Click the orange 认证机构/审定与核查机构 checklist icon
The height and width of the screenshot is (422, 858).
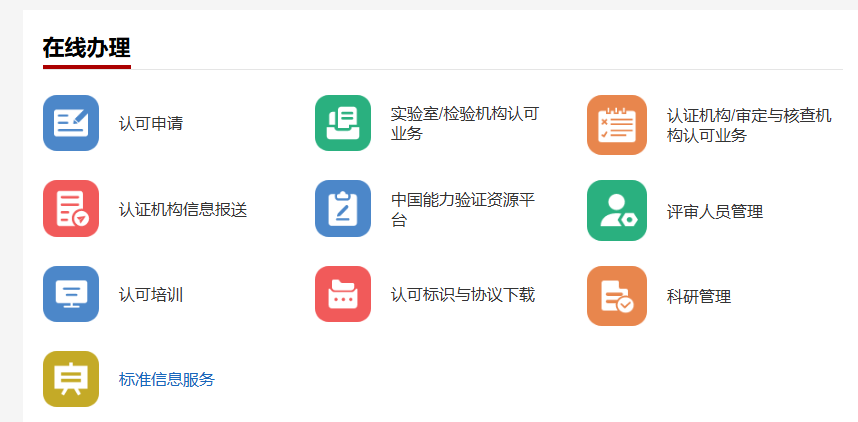point(616,125)
